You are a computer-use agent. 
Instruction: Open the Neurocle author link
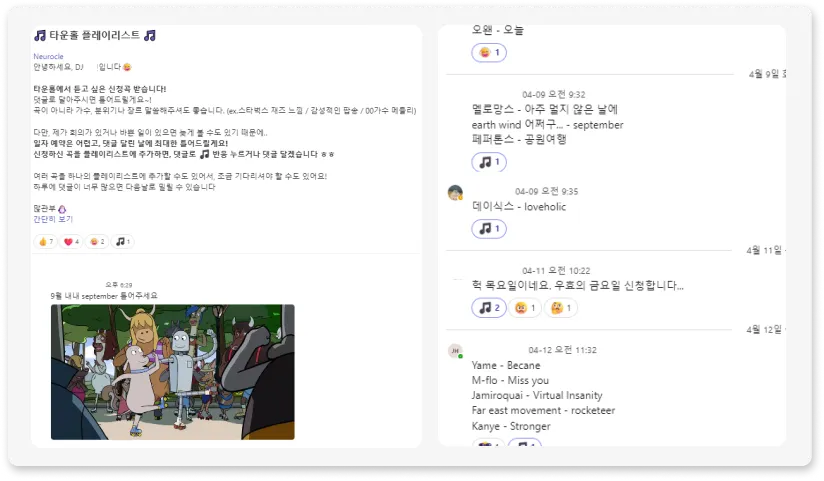48,56
